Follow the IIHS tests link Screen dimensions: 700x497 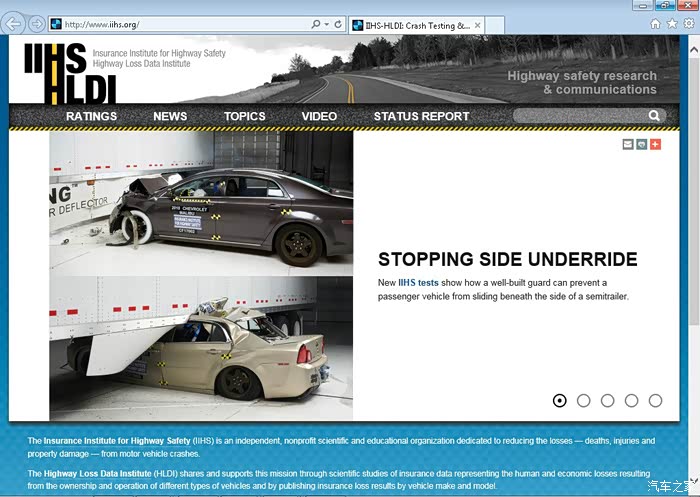(x=418, y=283)
